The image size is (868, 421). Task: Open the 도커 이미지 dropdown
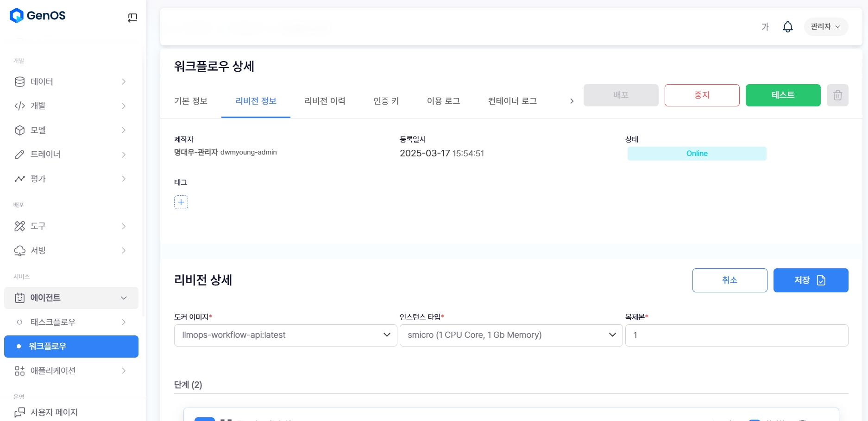click(285, 335)
